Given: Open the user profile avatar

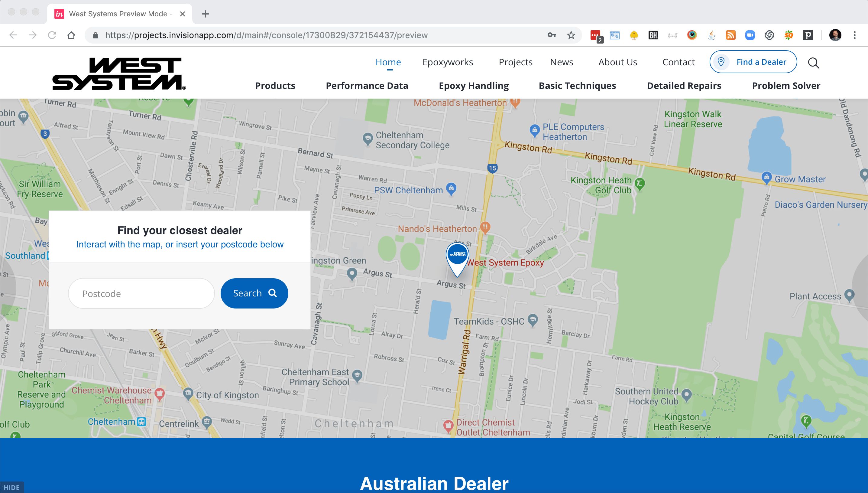Looking at the screenshot, I should pyautogui.click(x=835, y=35).
